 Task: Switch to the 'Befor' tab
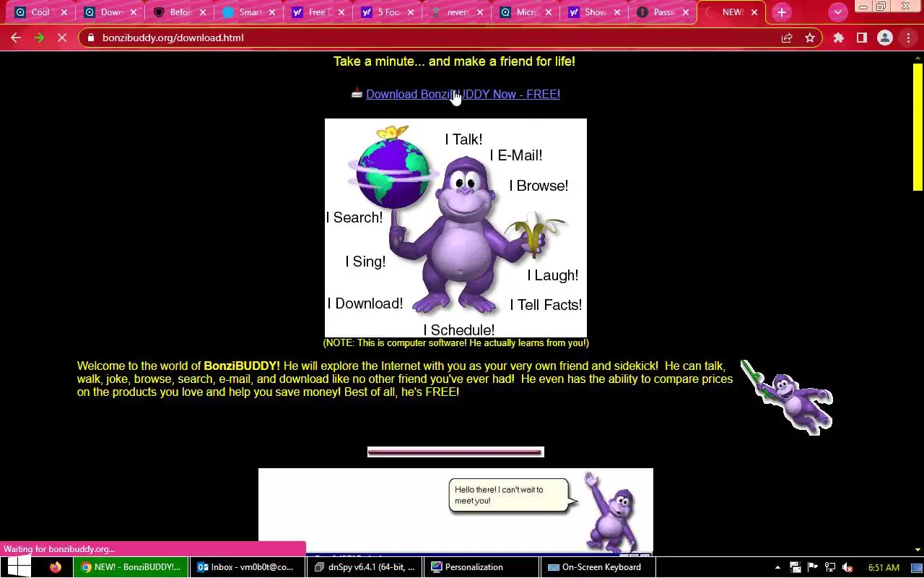[179, 12]
